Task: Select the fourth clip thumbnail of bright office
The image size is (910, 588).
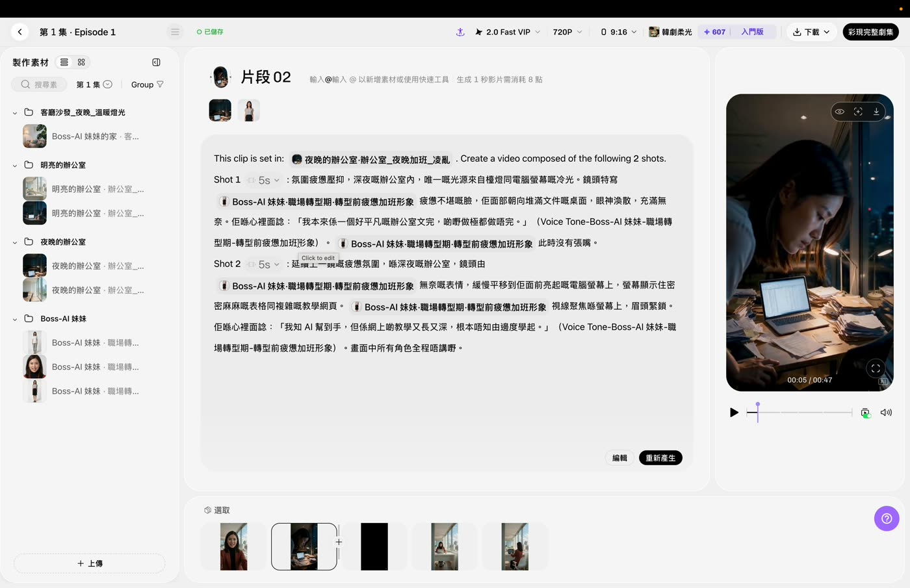Action: (445, 546)
